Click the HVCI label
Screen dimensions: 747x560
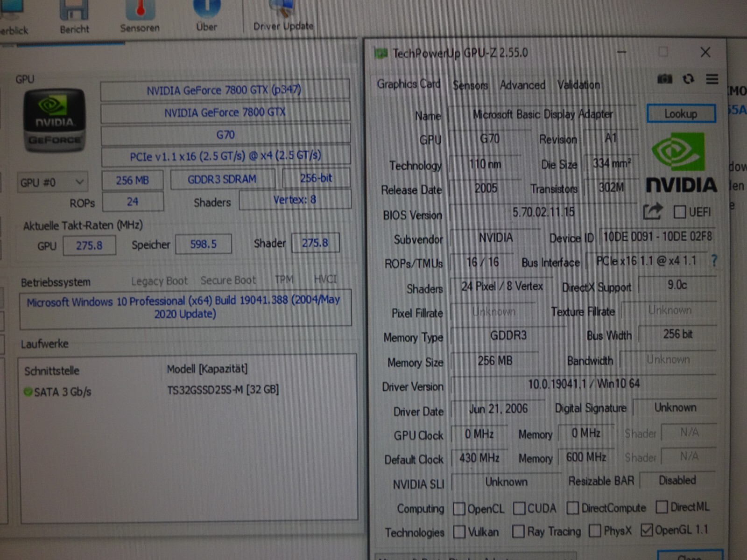point(325,279)
